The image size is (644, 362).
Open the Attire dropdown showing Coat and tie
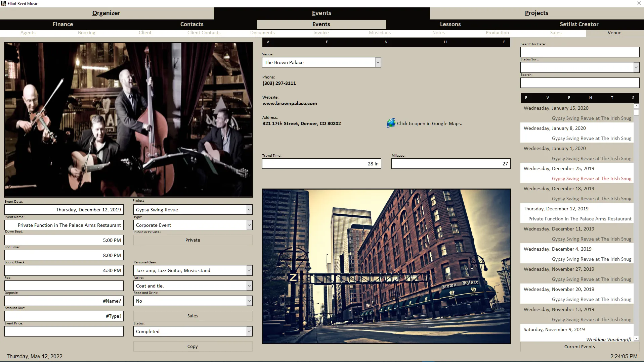pos(249,286)
